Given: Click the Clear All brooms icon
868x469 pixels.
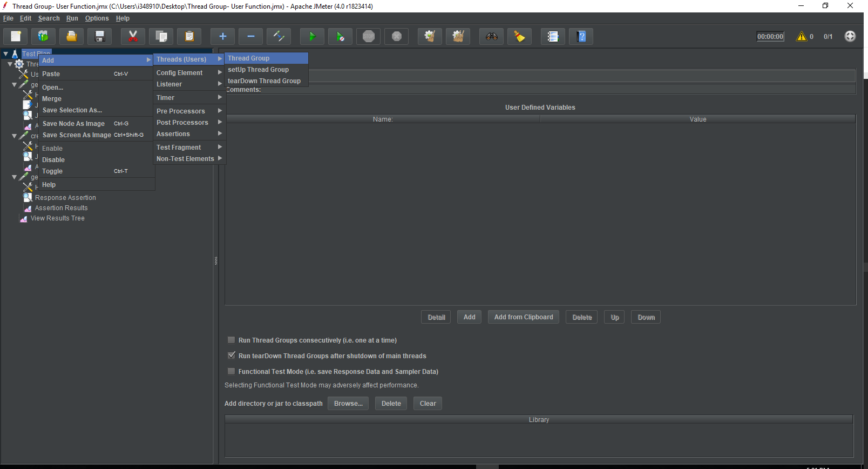Looking at the screenshot, I should 458,36.
